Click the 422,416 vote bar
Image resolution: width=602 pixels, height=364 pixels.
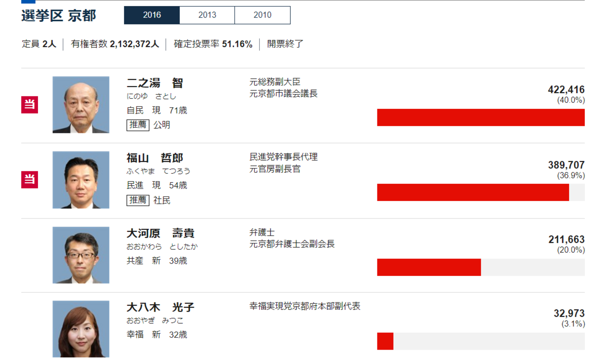coord(481,118)
